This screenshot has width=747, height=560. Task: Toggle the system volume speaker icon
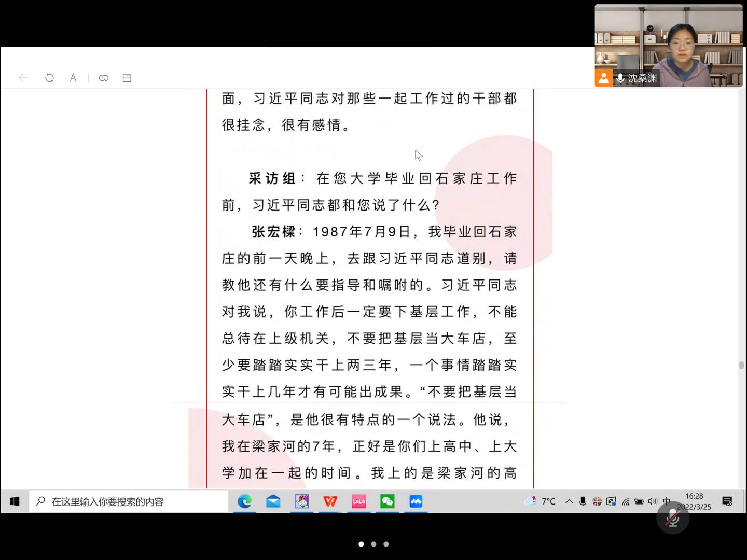click(653, 501)
